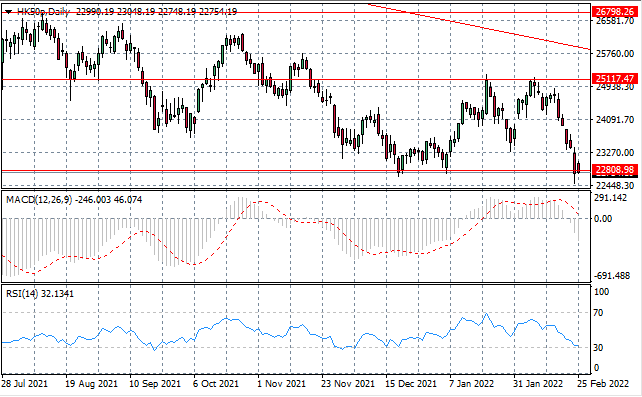
Task: Select the red horizontal line at 26798.26
Action: 296,12
